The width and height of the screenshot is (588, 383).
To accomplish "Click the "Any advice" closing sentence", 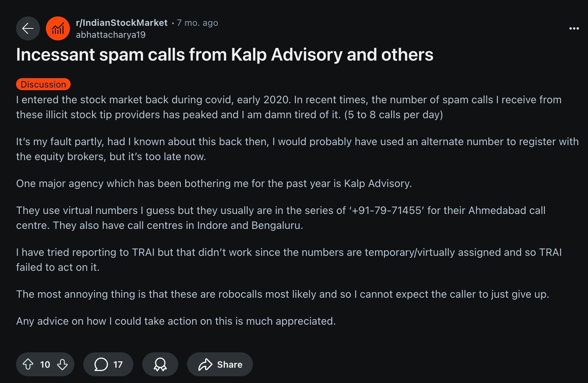I will (176, 321).
